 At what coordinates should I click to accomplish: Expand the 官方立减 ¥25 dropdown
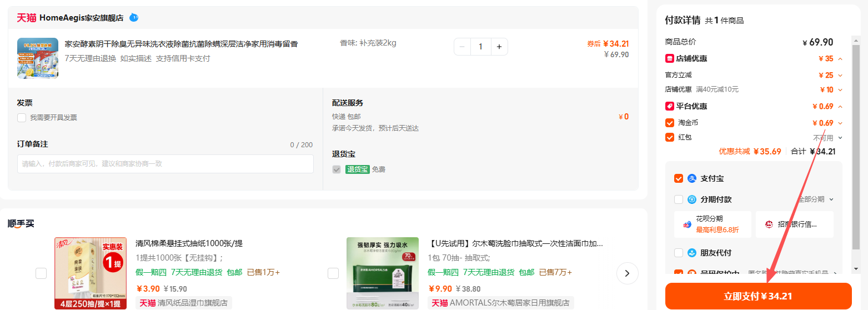tap(840, 75)
